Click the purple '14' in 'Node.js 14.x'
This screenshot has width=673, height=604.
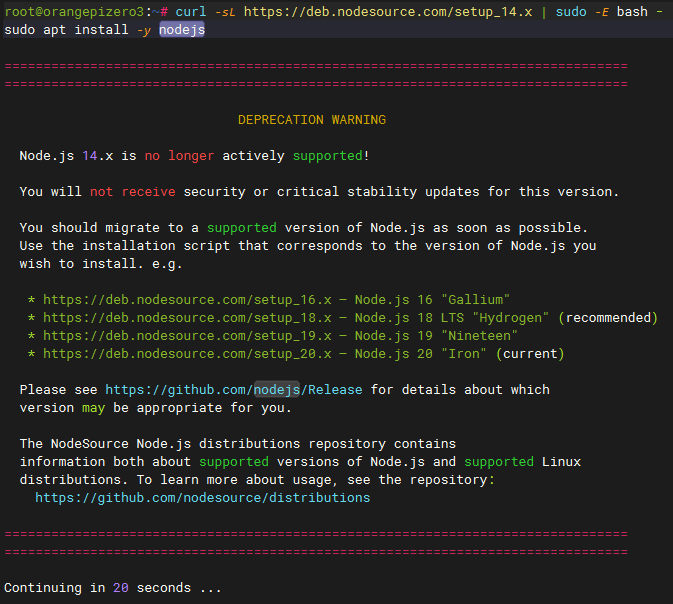[x=90, y=156]
